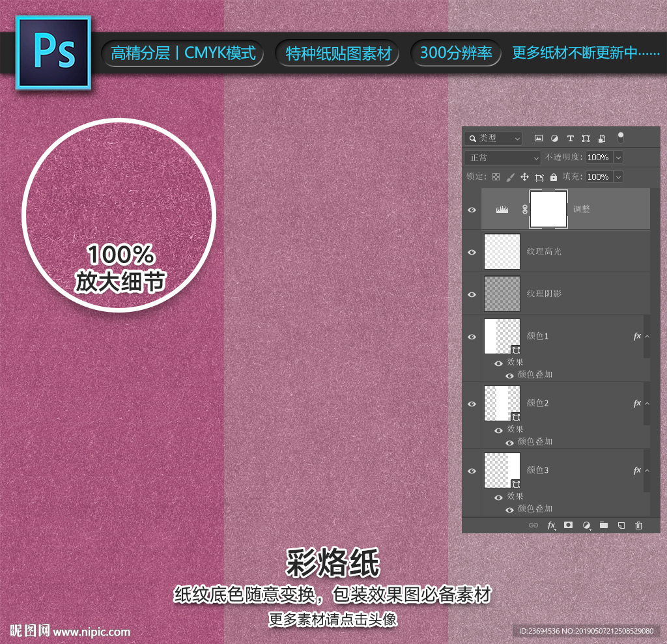Select the 颜色3 layer thumbnail
The width and height of the screenshot is (667, 644).
pyautogui.click(x=502, y=470)
